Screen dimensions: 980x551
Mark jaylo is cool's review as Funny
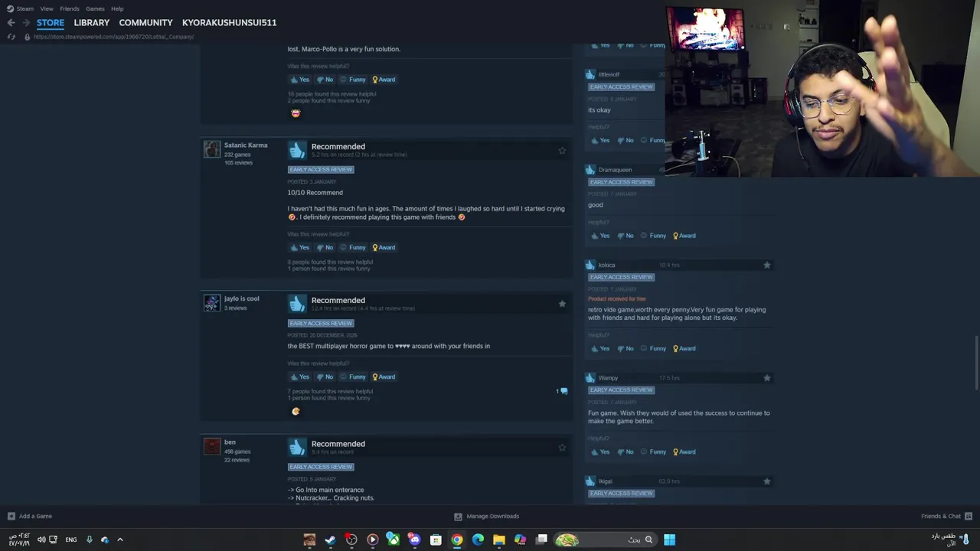click(352, 377)
